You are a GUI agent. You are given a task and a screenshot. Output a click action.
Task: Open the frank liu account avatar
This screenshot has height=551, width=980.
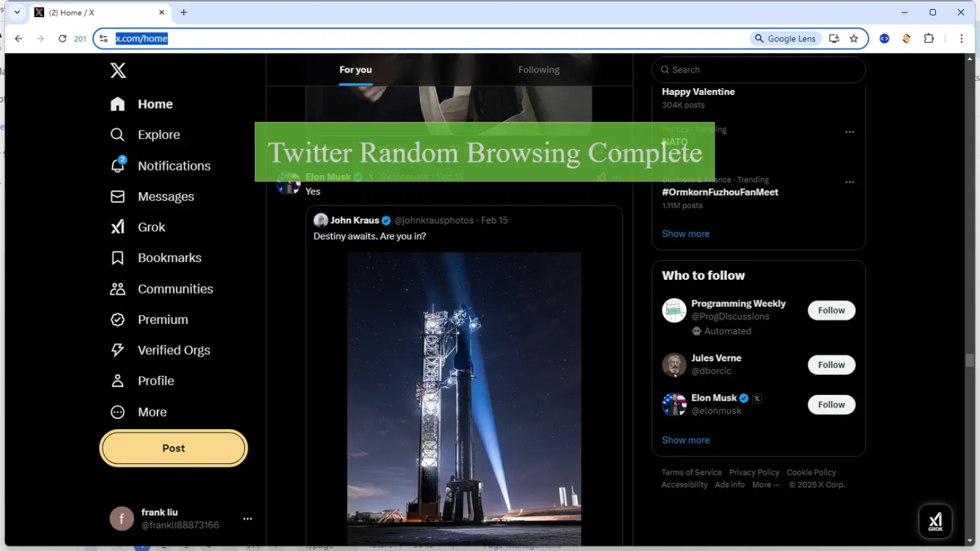[122, 519]
